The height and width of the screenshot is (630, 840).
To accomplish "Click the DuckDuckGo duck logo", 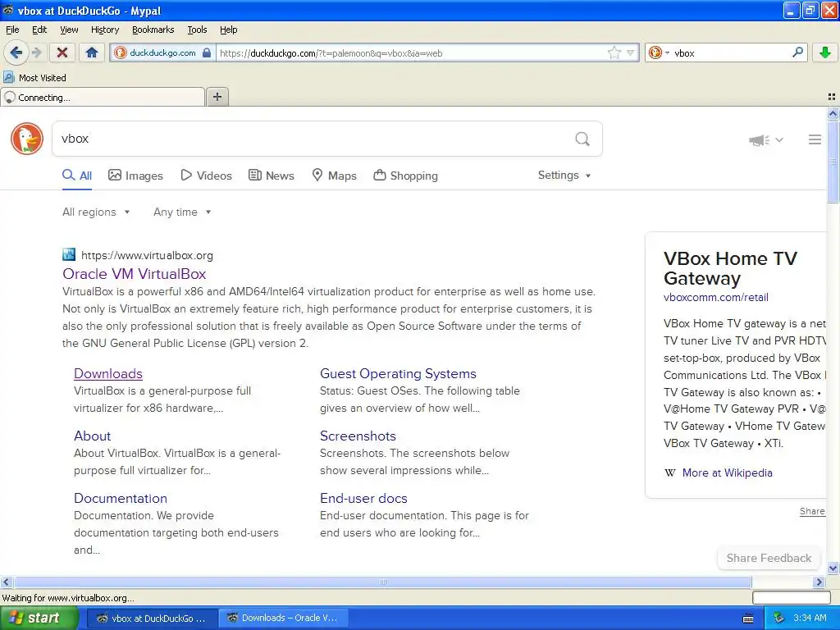I will click(x=27, y=139).
